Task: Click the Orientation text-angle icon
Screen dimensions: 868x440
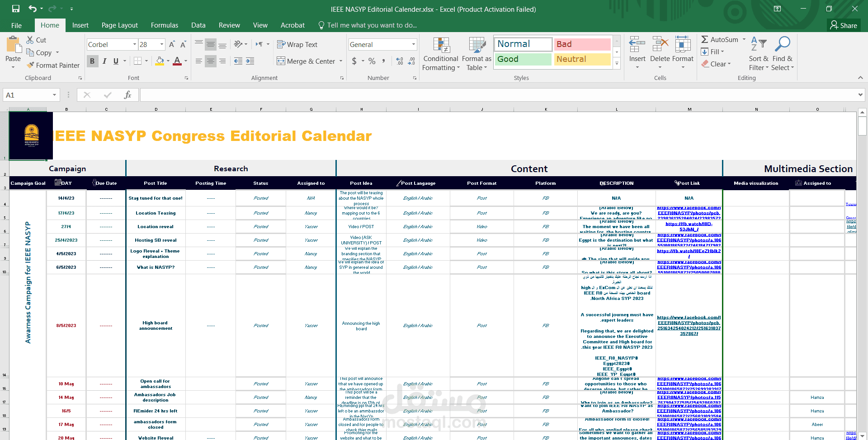Action: 238,44
